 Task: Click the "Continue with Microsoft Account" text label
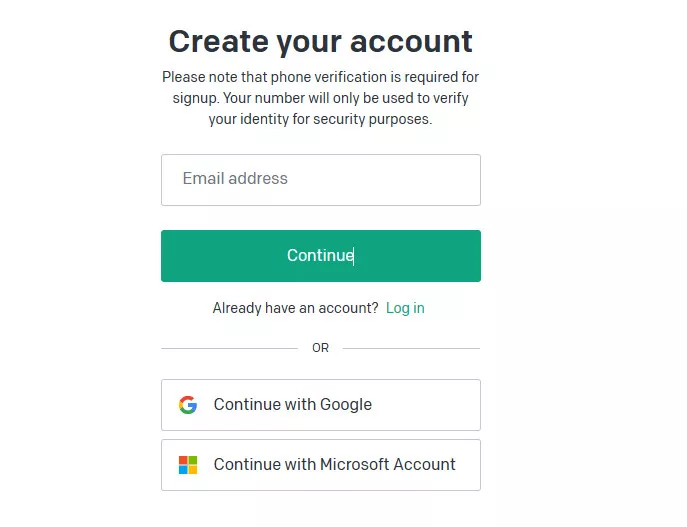tap(334, 465)
